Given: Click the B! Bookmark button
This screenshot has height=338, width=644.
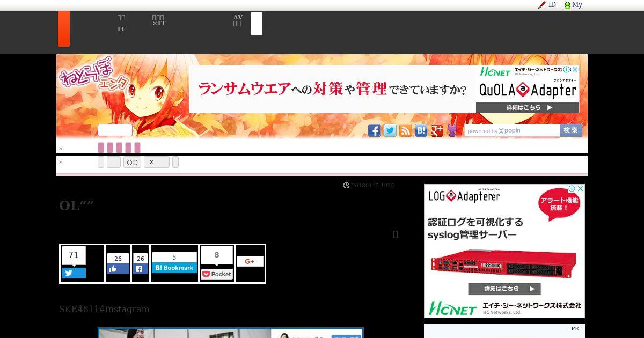Looking at the screenshot, I should point(174,268).
